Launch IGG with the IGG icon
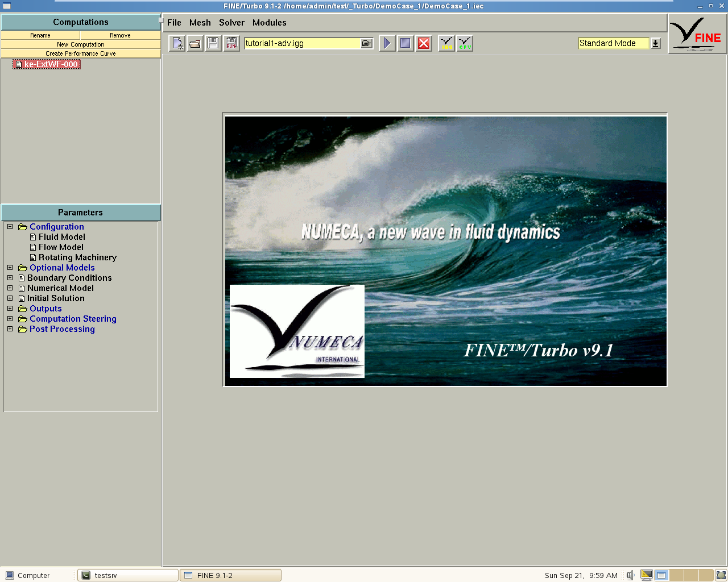Screen dimensions: 728x582 446,43
